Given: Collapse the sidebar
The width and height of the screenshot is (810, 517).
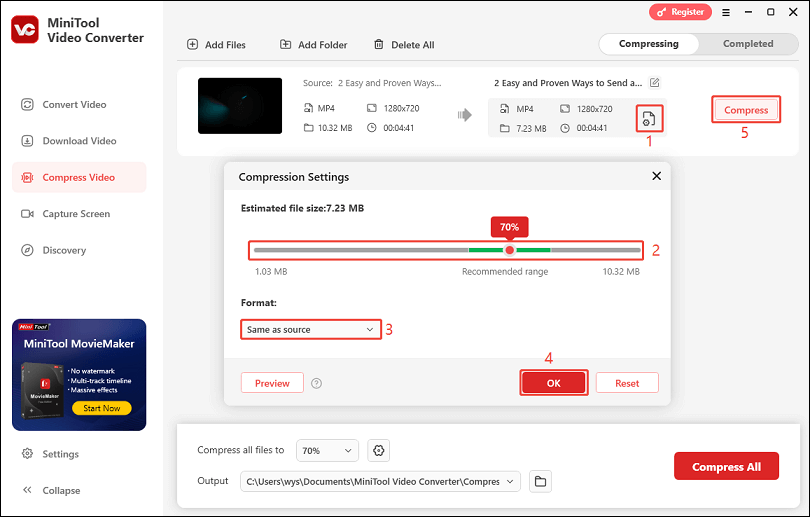Looking at the screenshot, I should pyautogui.click(x=51, y=490).
